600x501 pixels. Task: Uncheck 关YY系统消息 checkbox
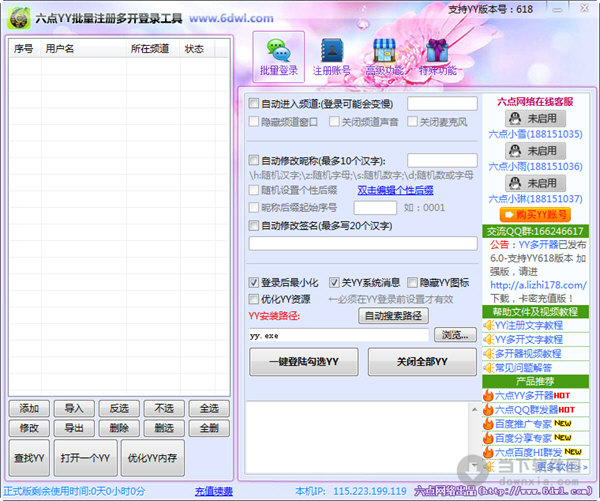(334, 282)
